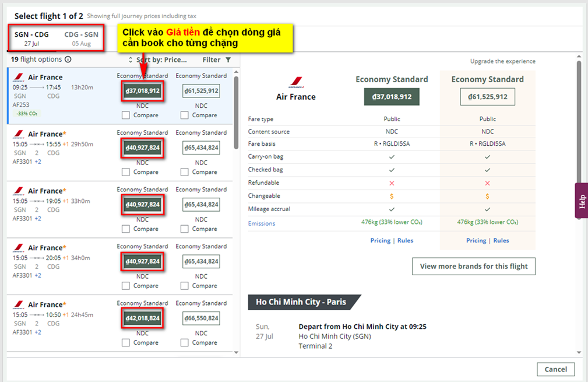Expand +2 flights on the 29h50m itinerary
Viewport: 588px width, 382px height.
[38, 162]
